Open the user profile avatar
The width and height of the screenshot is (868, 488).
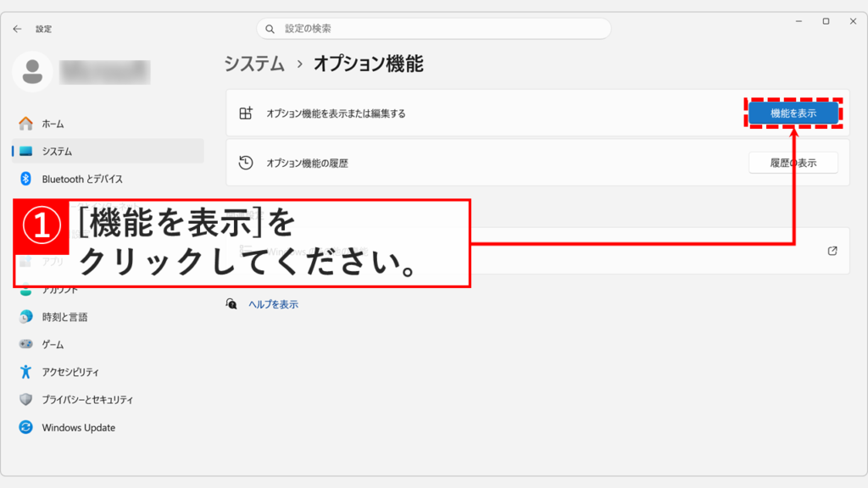coord(32,71)
